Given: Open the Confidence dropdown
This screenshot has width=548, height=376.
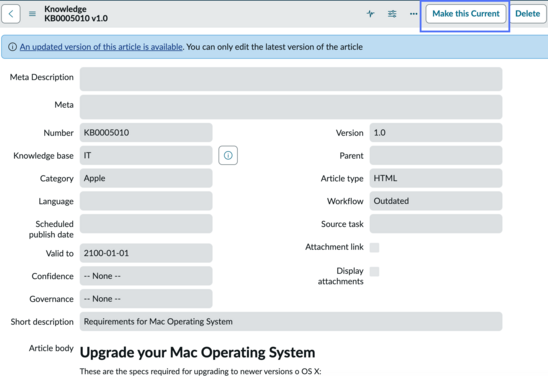Looking at the screenshot, I should click(x=146, y=276).
